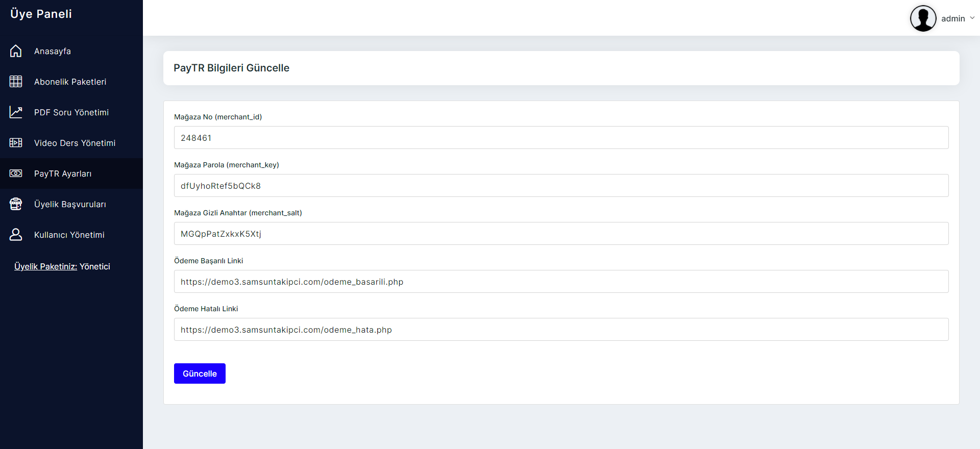Go to Abonelik Paketleri
This screenshot has width=980, height=449.
pos(71,82)
